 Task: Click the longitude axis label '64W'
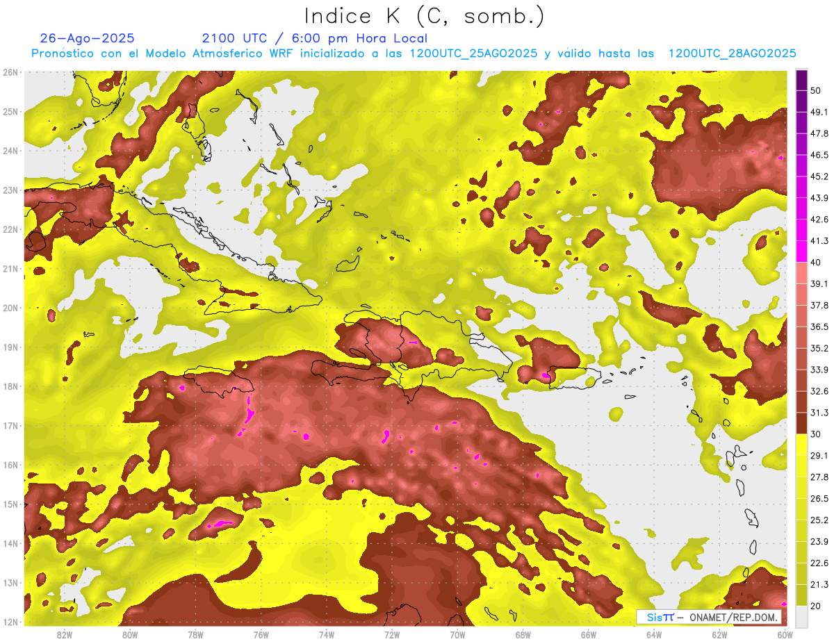point(654,634)
